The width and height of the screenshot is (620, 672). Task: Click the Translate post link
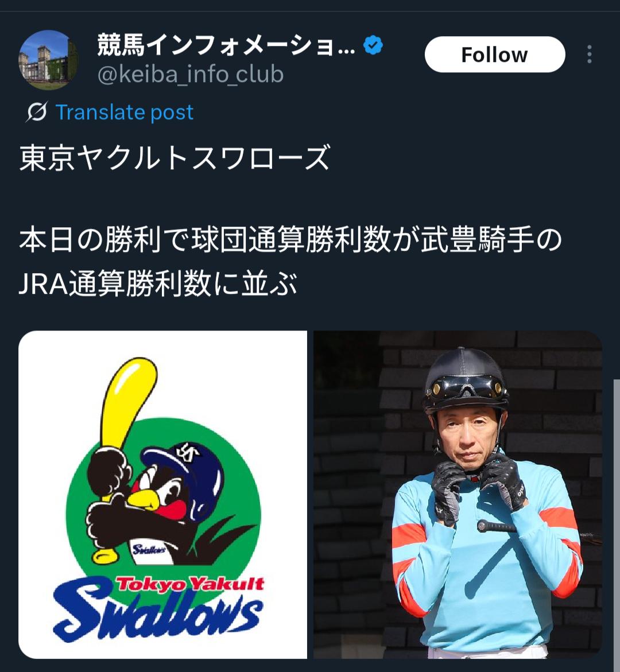[x=125, y=112]
